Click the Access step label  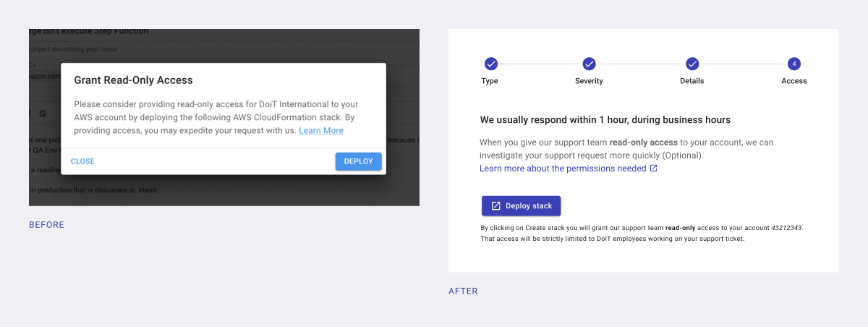(794, 81)
